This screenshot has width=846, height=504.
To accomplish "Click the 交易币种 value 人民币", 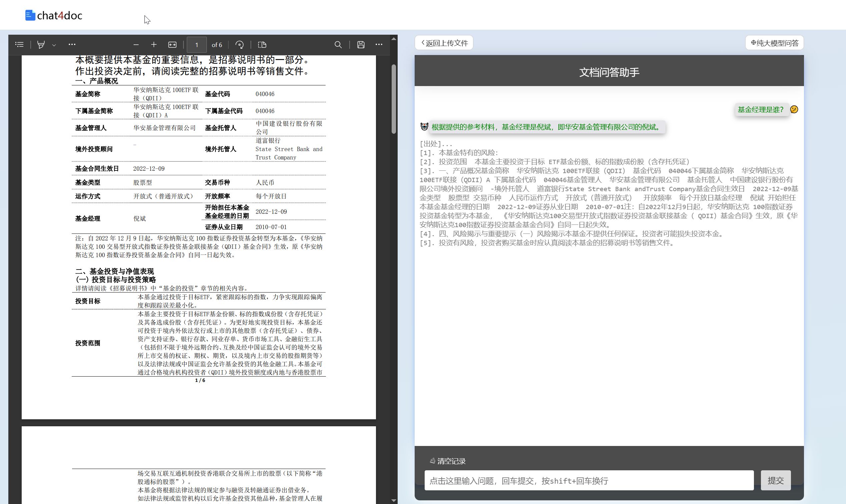I will pos(265,183).
